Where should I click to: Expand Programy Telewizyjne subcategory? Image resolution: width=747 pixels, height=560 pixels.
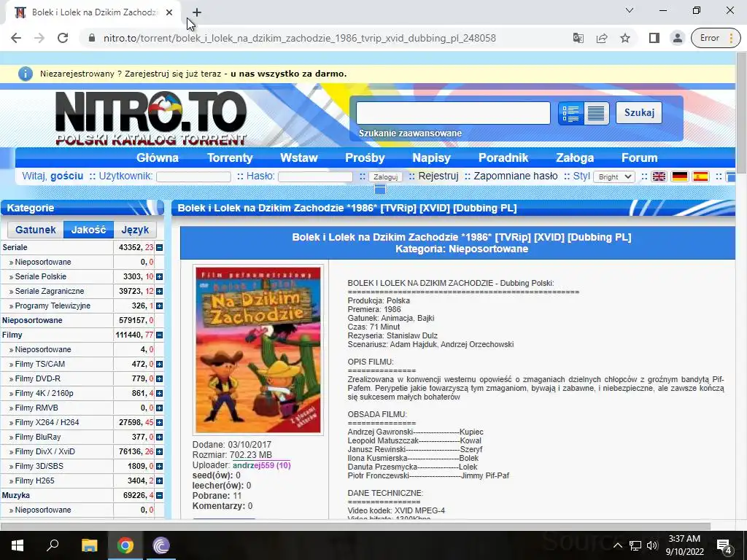[x=160, y=306]
